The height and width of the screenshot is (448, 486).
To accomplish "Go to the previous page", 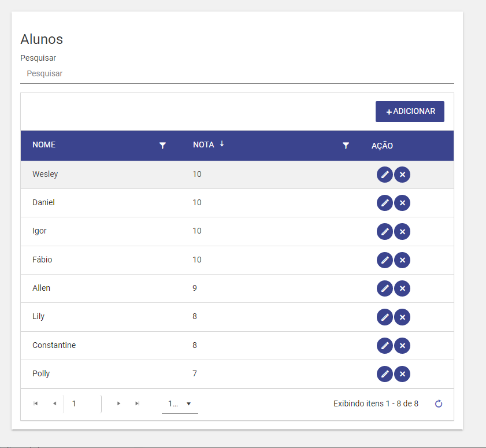I will coord(54,403).
